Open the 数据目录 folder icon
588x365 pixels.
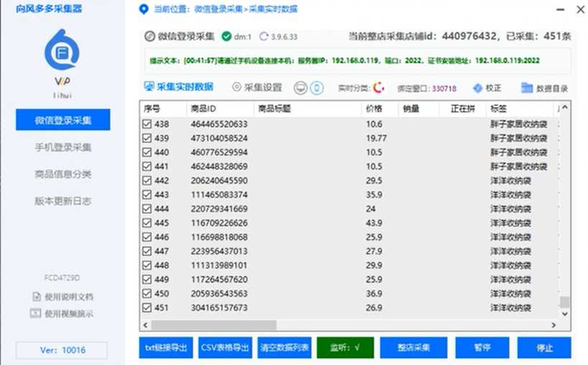point(527,88)
